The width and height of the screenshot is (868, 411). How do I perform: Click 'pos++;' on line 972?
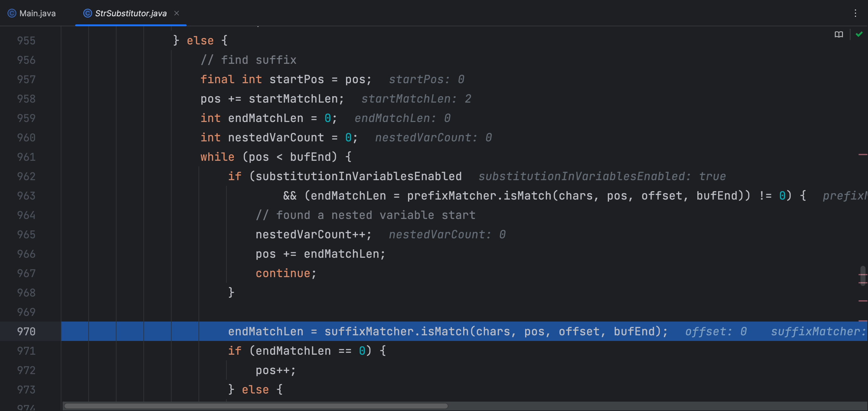276,370
